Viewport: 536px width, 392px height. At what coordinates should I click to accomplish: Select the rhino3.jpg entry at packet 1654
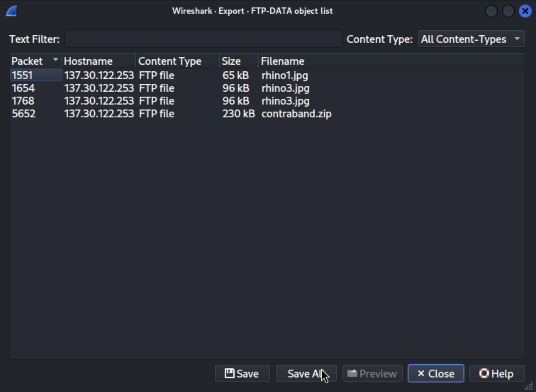click(x=285, y=88)
